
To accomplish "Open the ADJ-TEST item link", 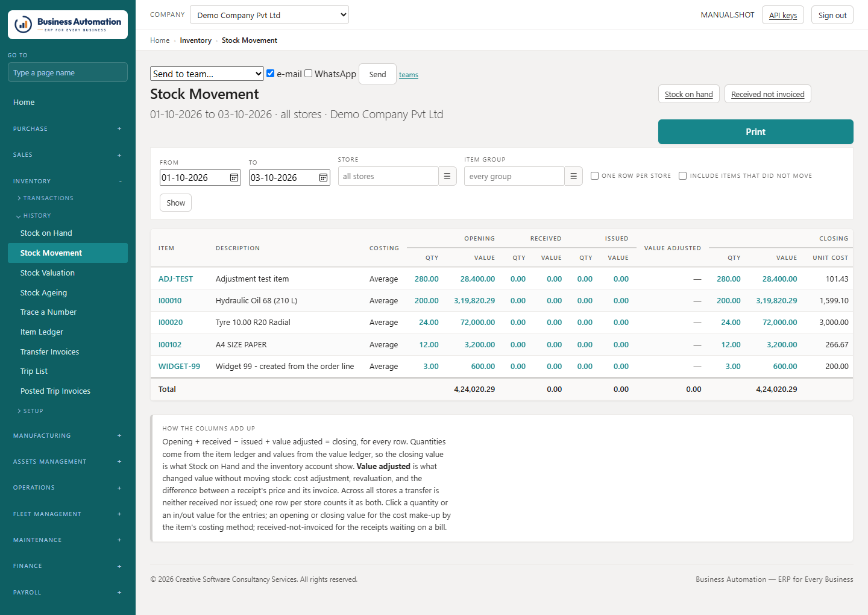I will [x=175, y=279].
